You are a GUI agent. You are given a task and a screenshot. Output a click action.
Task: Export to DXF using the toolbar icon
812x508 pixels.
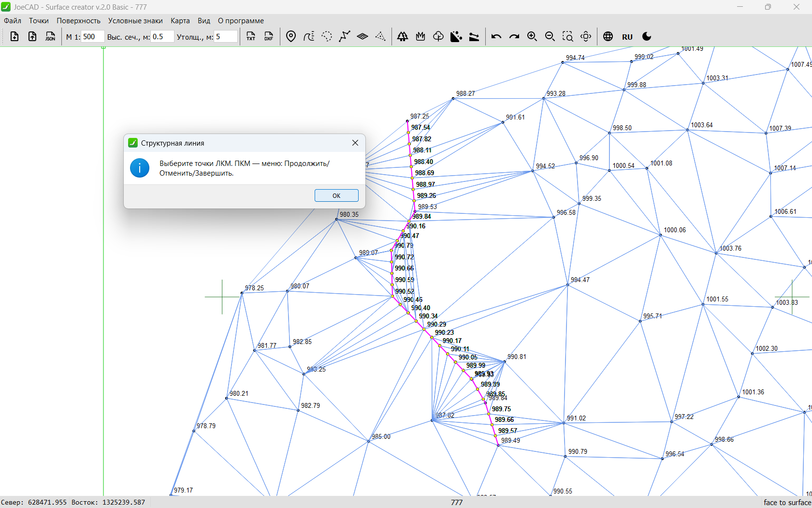[x=269, y=37]
